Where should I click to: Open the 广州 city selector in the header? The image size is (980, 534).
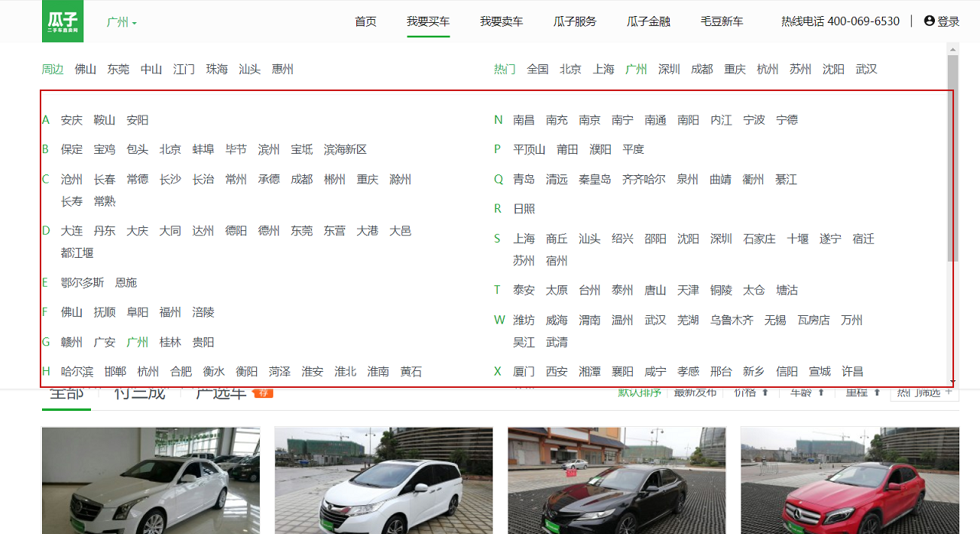pos(122,22)
